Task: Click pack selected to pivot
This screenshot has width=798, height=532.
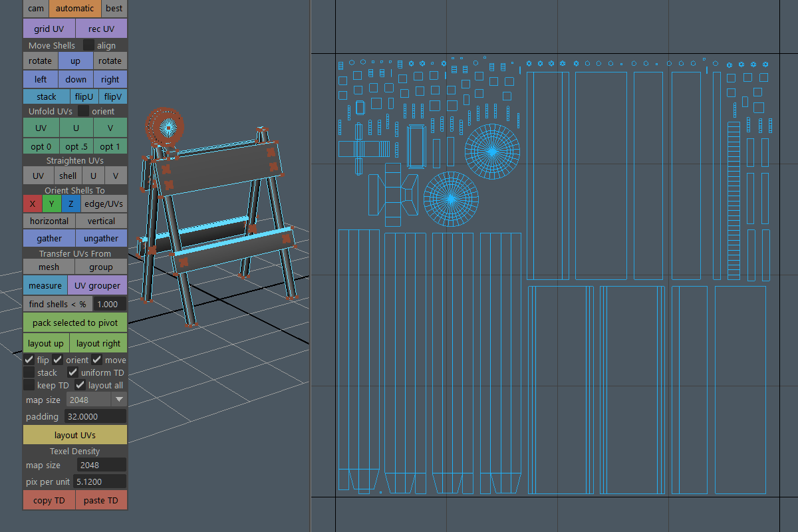Action: tap(75, 323)
